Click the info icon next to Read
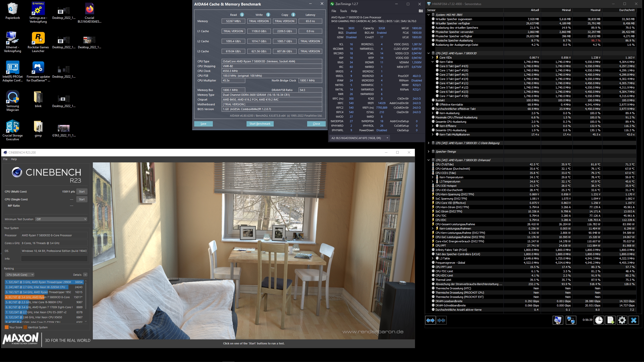 (242, 15)
